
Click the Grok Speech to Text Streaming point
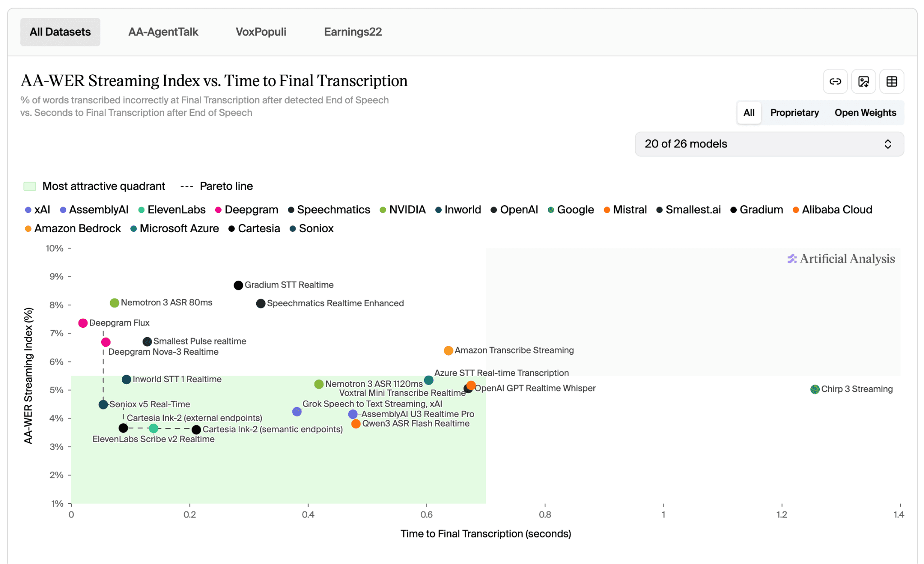pyautogui.click(x=297, y=412)
